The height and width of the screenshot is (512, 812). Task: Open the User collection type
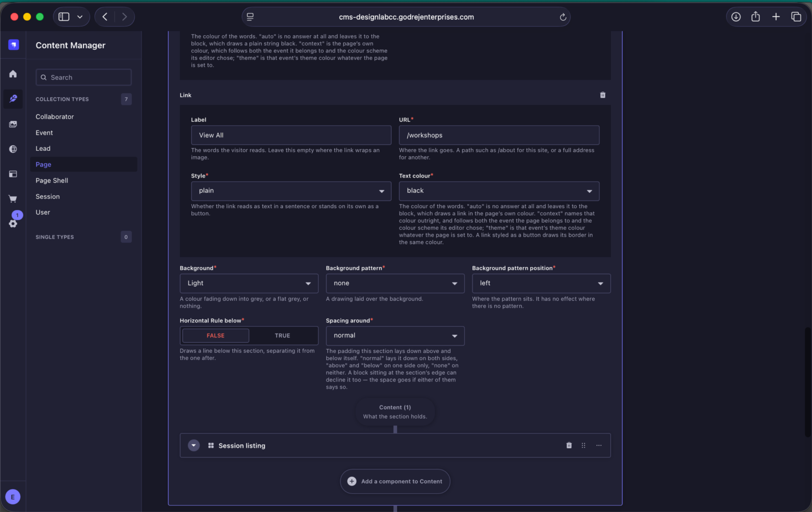pyautogui.click(x=43, y=212)
